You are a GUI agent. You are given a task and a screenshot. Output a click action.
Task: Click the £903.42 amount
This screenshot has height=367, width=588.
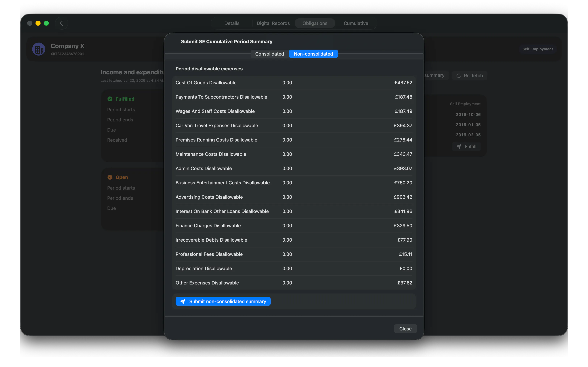tap(403, 197)
